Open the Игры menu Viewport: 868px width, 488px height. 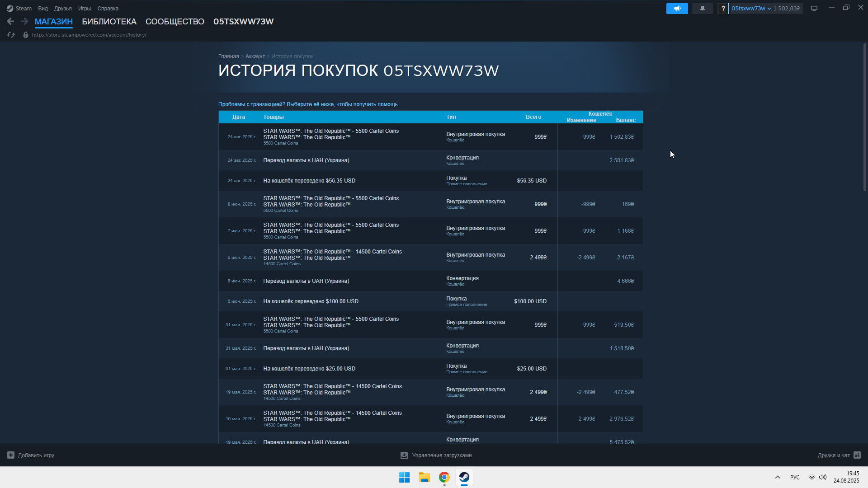pyautogui.click(x=85, y=9)
